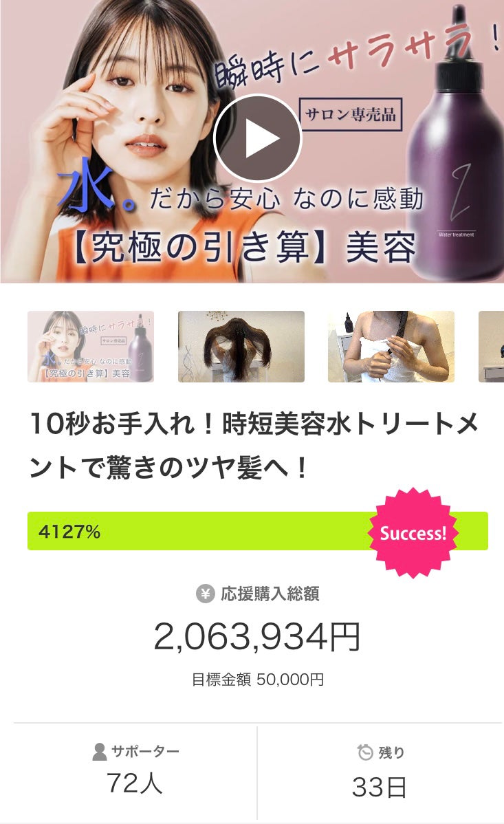
Task: Click the サロン専売品 label box
Action: pos(351,114)
